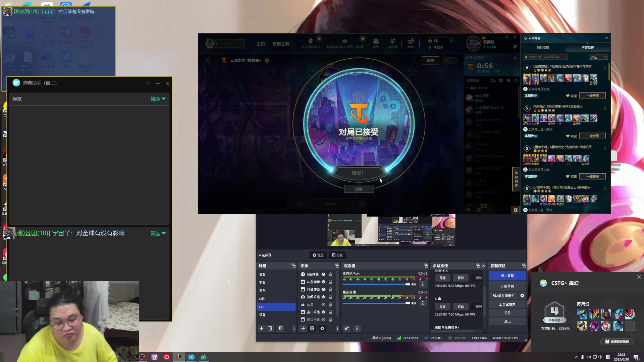Open 麦克风/Aux mixer options three-dot menu

coord(423,284)
